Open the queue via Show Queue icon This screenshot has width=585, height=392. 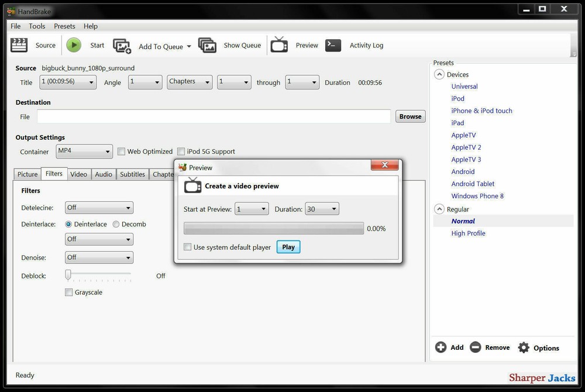pyautogui.click(x=207, y=45)
